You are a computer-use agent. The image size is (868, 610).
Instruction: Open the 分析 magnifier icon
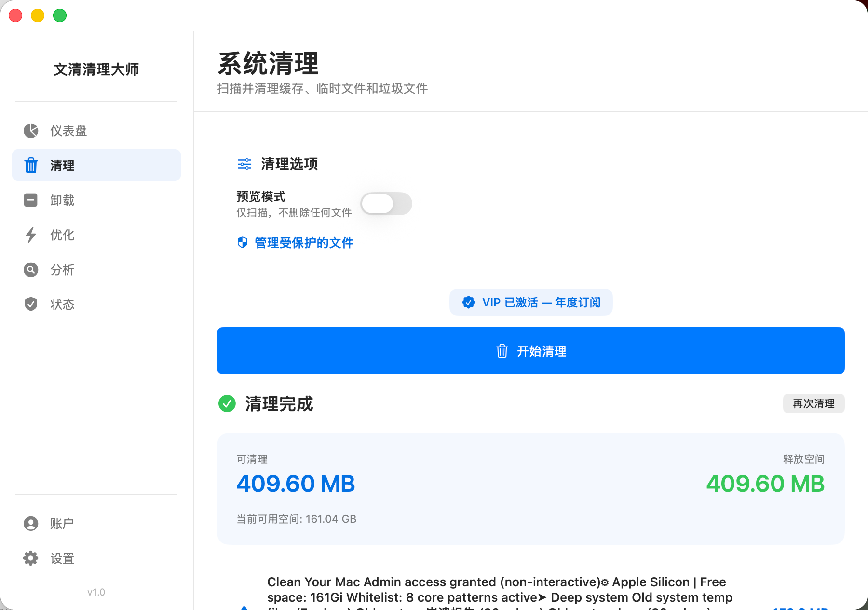(31, 270)
